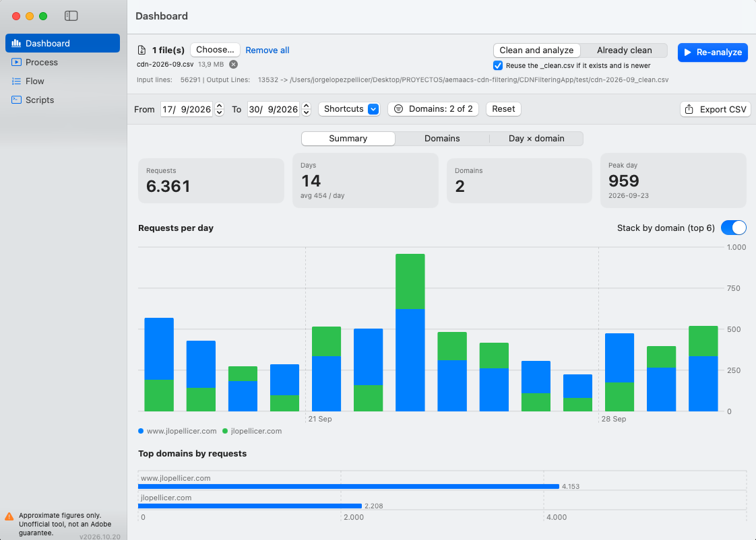The image size is (756, 540).
Task: Remove cdn-2026-09.csv with the x icon
Action: tap(233, 64)
